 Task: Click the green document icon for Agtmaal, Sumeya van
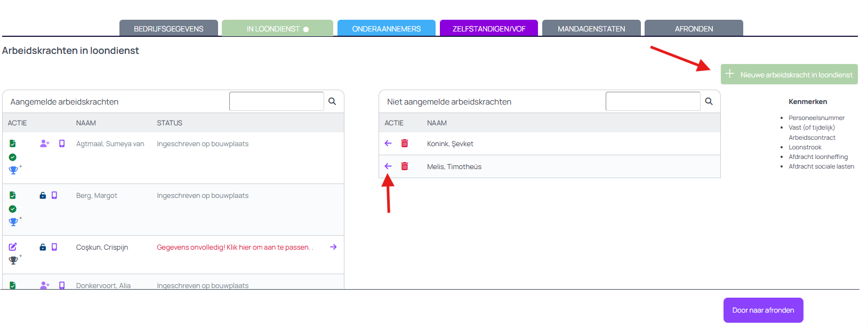coord(13,143)
